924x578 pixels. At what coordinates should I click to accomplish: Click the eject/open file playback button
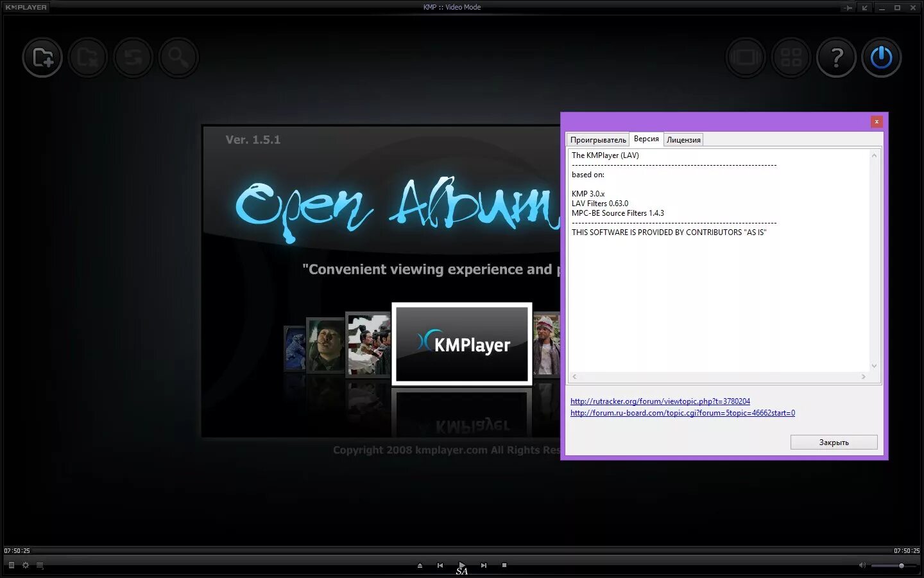[x=420, y=566]
